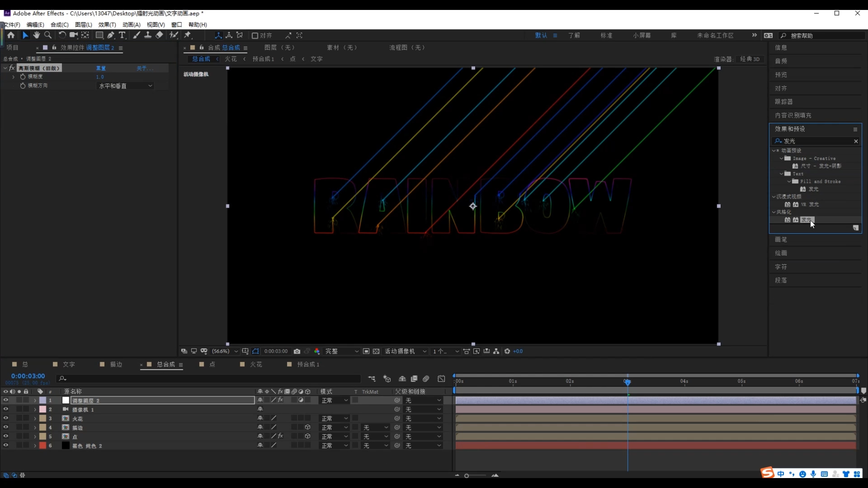Image resolution: width=868 pixels, height=488 pixels.
Task: Toggle visibility of 黑色 纯色 2 layer
Action: coord(5,446)
